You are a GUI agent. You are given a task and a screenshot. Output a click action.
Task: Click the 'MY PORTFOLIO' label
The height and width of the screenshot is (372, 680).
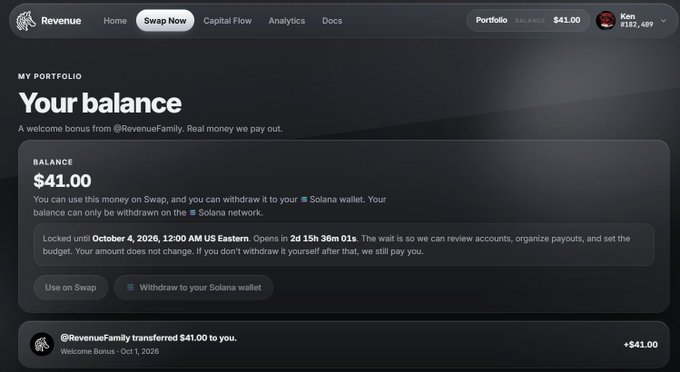coord(50,76)
